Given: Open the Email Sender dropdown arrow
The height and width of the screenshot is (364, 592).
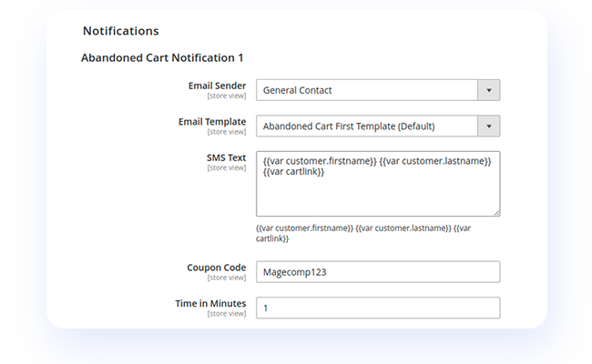Looking at the screenshot, I should pos(489,90).
